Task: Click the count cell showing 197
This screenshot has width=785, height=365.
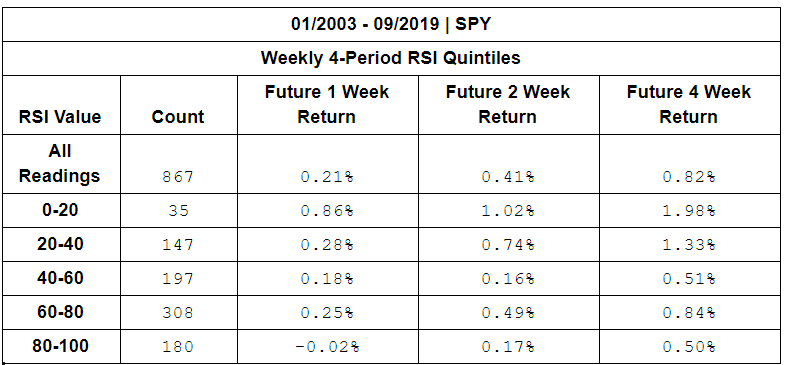Action: [x=178, y=279]
